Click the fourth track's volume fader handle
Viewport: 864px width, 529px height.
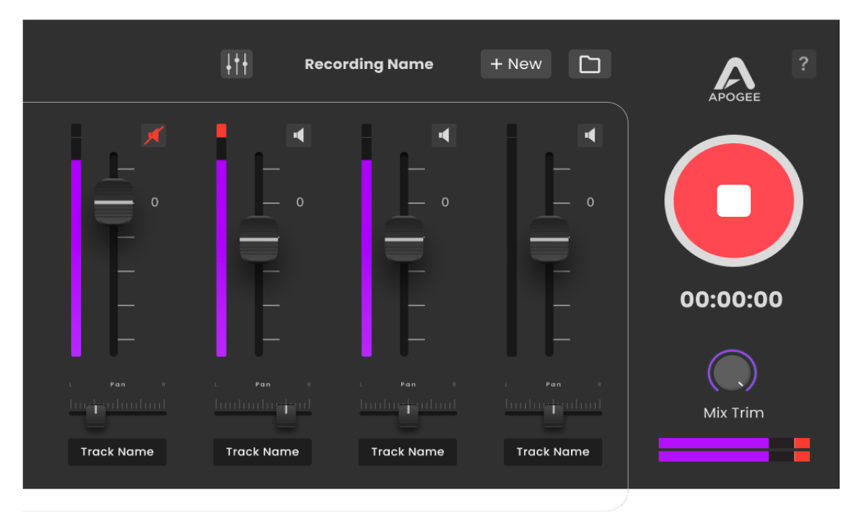coord(549,240)
